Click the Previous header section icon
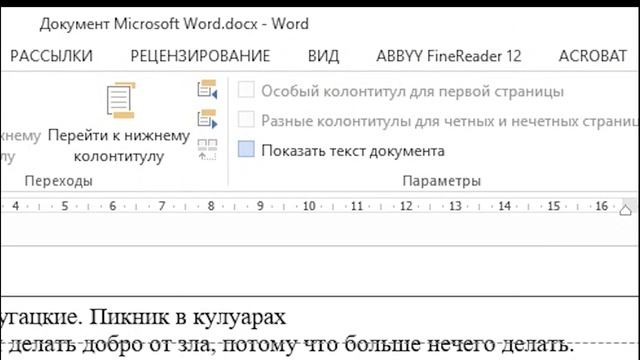640x360 pixels. click(207, 89)
